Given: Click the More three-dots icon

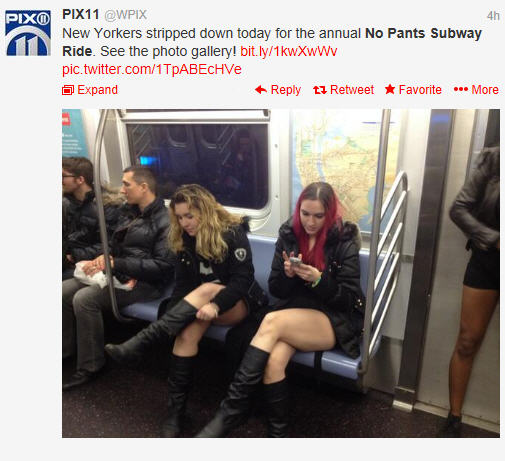Looking at the screenshot, I should (x=461, y=89).
